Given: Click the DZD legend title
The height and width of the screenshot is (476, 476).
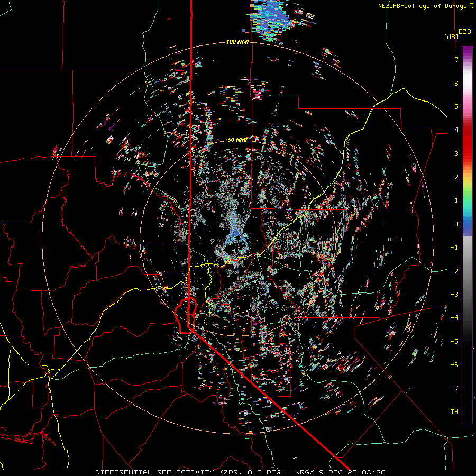Looking at the screenshot, I should (465, 32).
